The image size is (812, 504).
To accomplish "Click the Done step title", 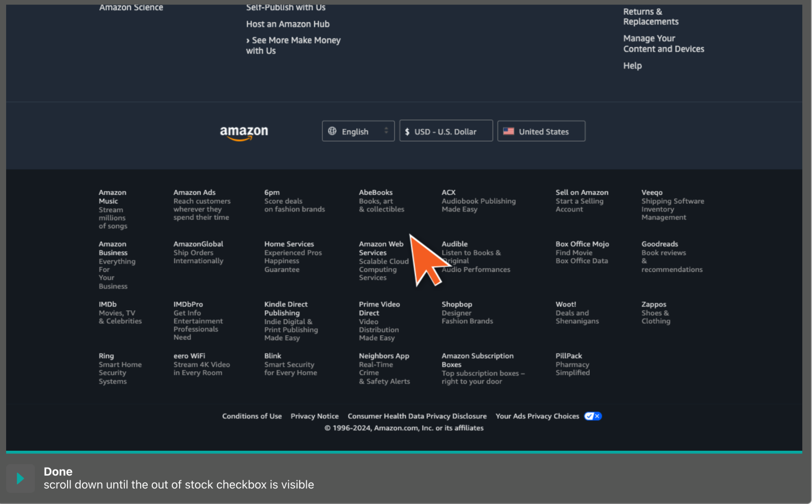I will [58, 472].
